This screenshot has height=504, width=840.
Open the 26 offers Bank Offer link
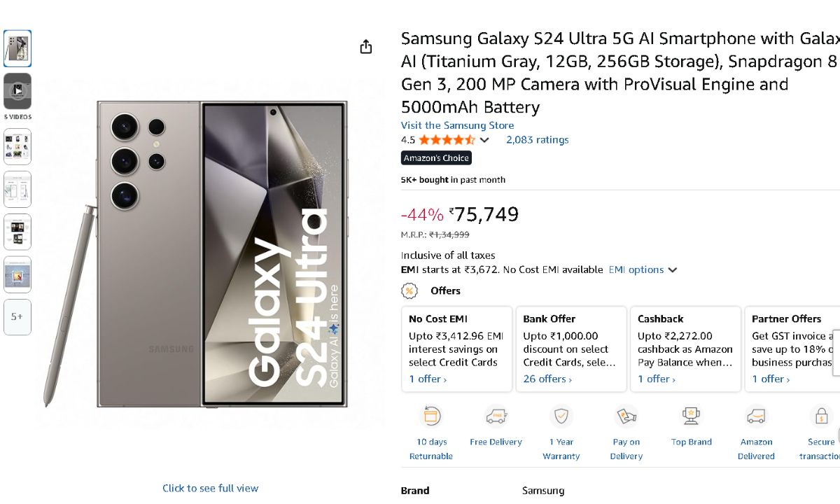[547, 379]
